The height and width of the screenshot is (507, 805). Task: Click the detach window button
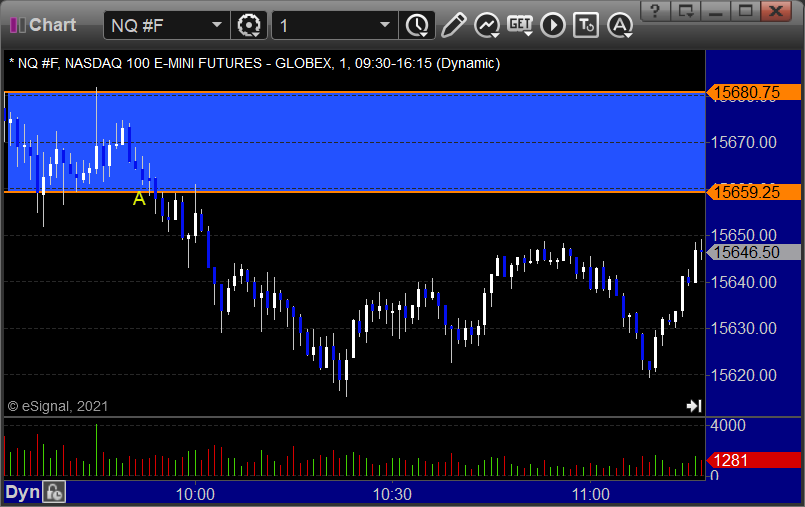coord(685,11)
